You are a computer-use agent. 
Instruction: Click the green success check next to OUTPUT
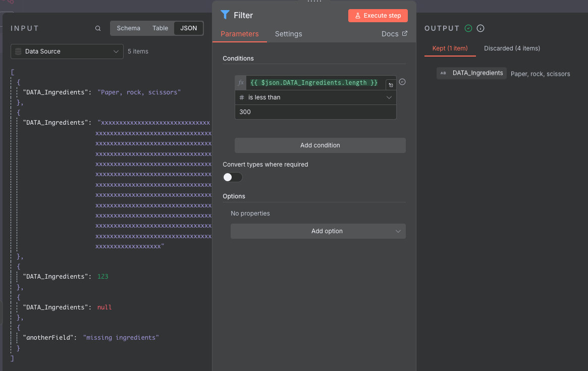tap(468, 28)
